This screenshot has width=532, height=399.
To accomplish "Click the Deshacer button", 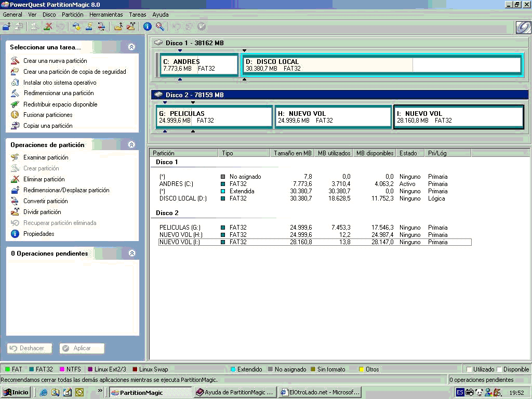I will click(x=30, y=348).
